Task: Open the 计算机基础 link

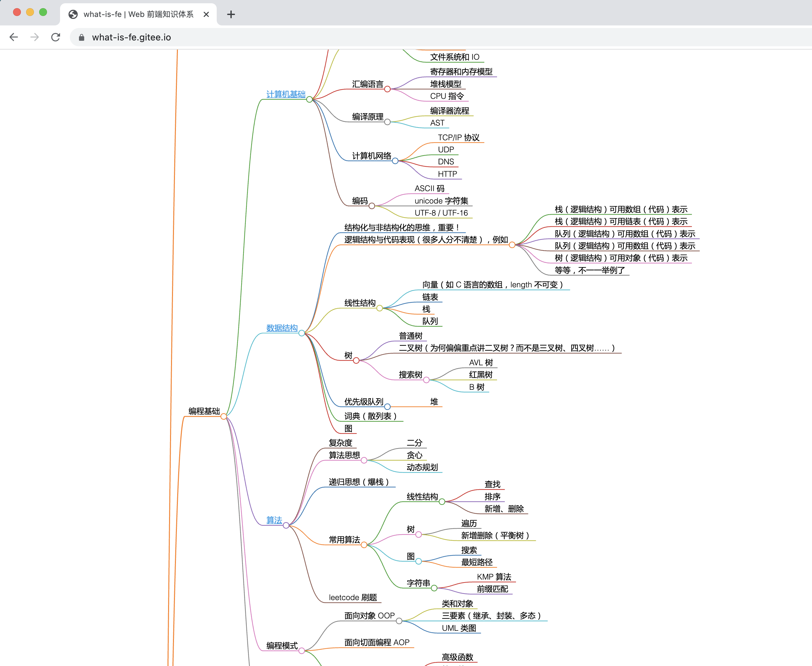Action: tap(286, 94)
